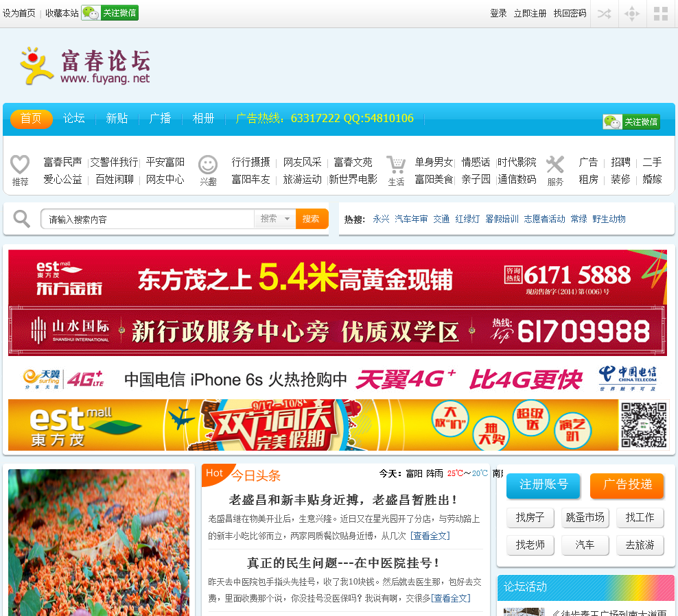
Task: Click the 东方茂之上 5.4米 red banner ad
Action: (x=337, y=278)
